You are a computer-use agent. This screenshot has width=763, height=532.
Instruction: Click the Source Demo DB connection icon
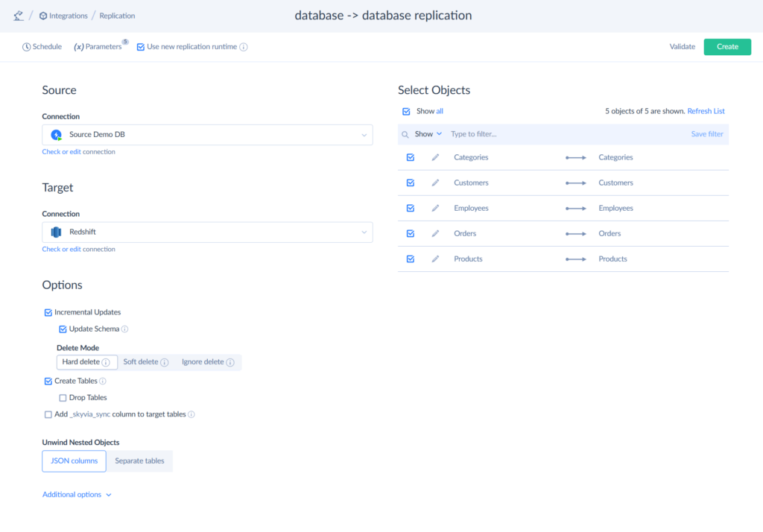(57, 135)
